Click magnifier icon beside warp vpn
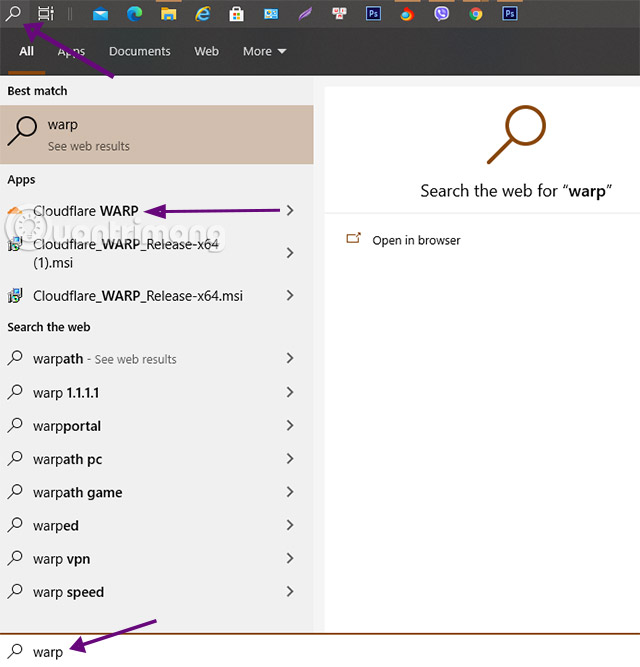Viewport: 640px width, 667px height. pyautogui.click(x=15, y=558)
